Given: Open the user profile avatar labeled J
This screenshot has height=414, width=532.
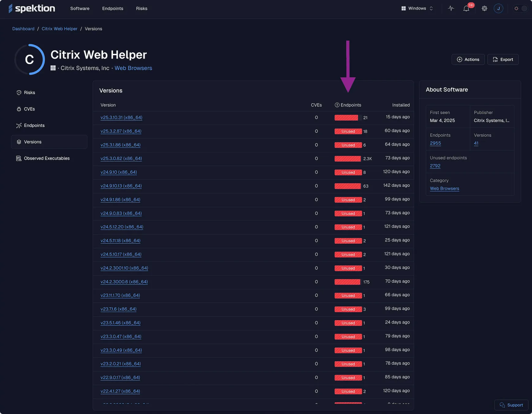Looking at the screenshot, I should (x=498, y=8).
